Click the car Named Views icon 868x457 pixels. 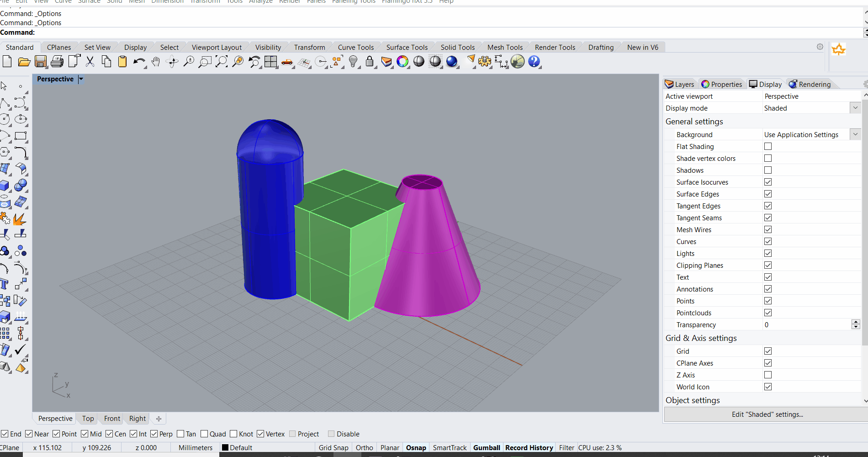point(287,62)
